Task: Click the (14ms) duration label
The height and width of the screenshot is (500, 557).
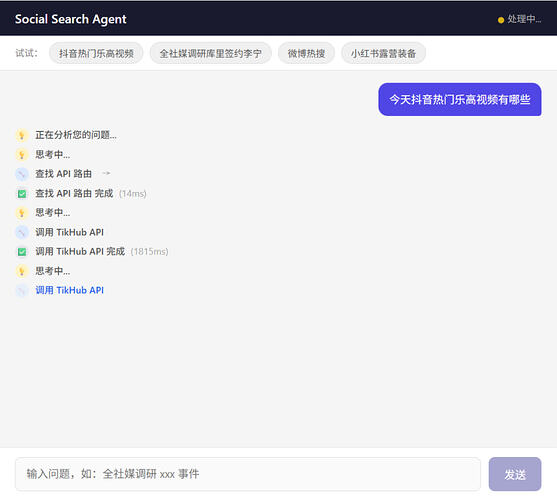Action: point(133,194)
